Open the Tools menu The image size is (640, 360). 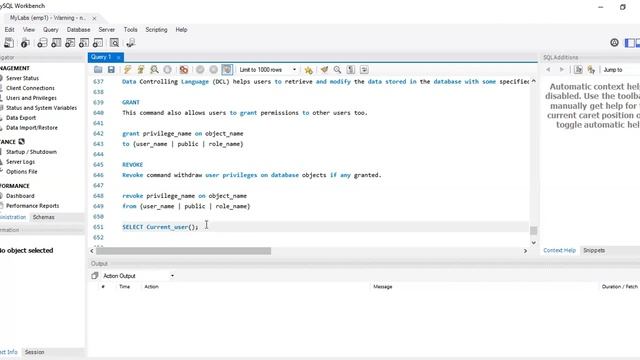click(131, 30)
